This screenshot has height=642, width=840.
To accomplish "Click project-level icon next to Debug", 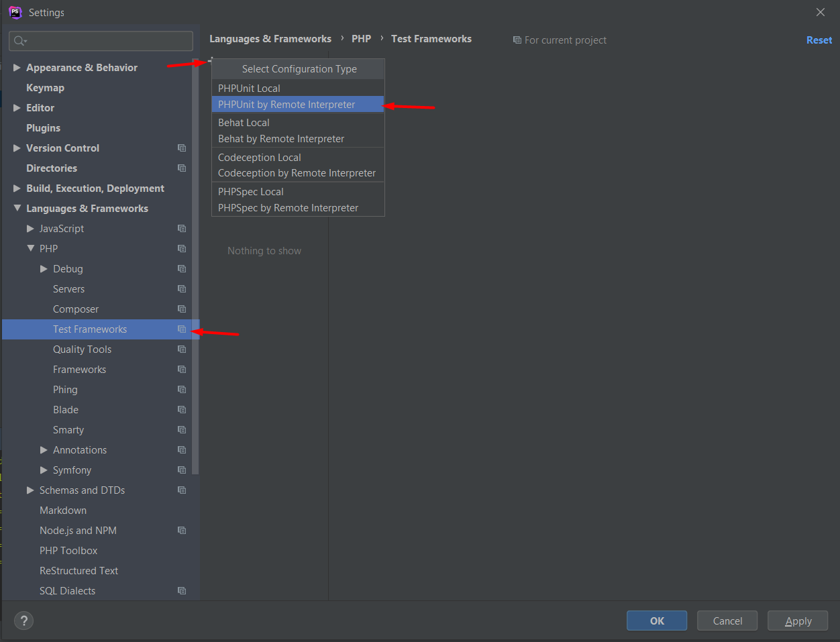I will [x=182, y=268].
